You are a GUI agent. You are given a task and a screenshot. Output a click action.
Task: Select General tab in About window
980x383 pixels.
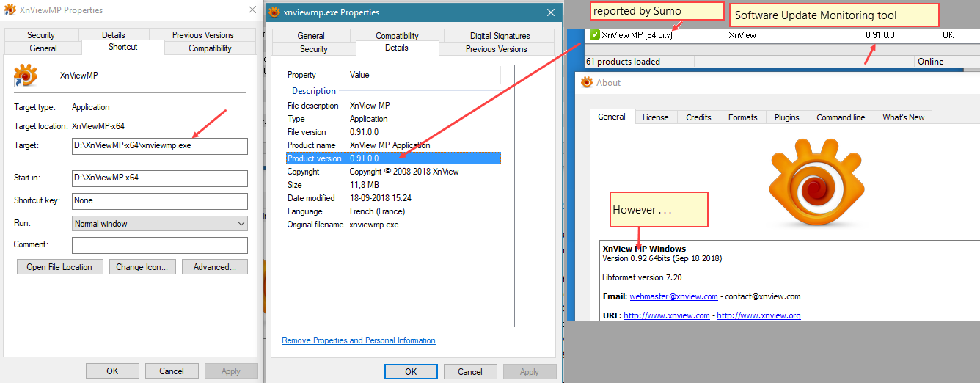612,116
